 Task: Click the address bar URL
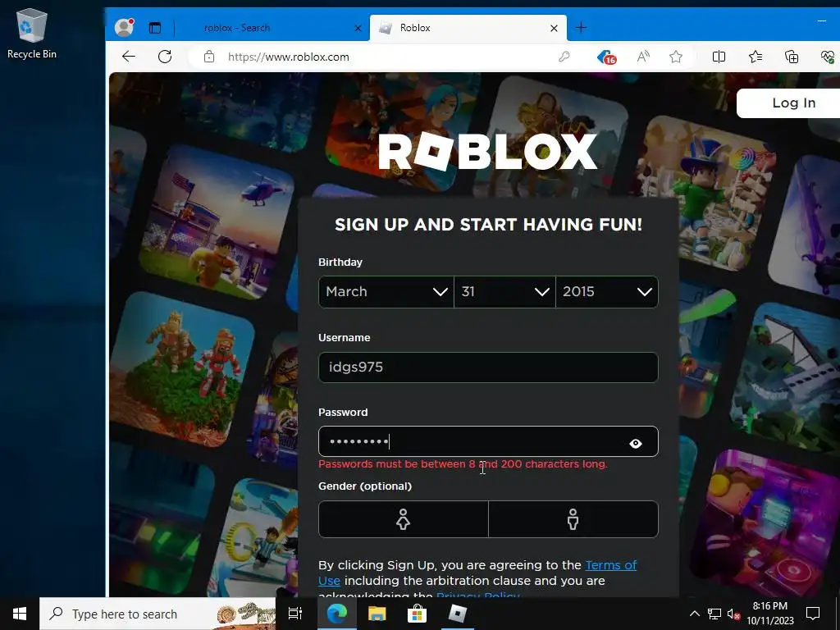tap(289, 57)
